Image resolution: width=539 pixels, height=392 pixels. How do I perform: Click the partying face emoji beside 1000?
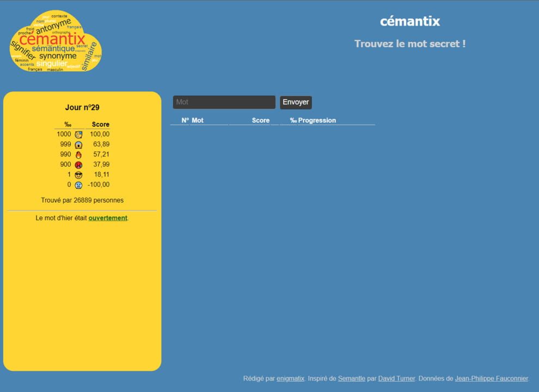click(x=78, y=134)
